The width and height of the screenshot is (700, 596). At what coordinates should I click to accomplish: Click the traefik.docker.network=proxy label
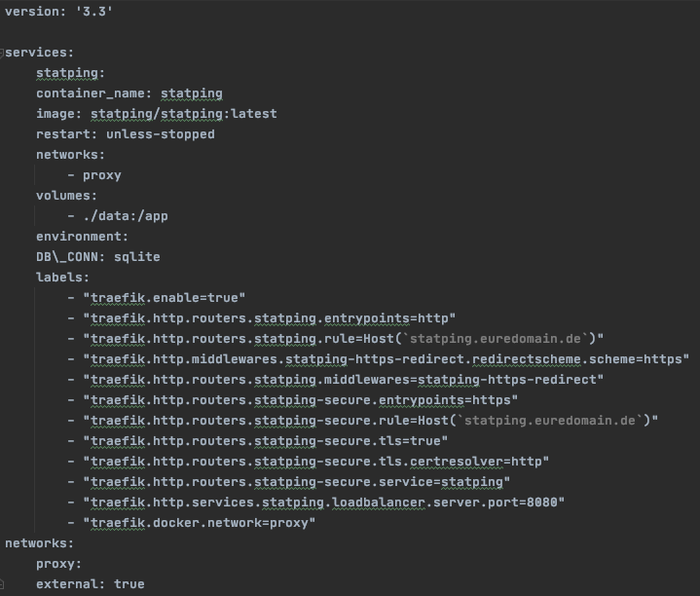point(200,523)
